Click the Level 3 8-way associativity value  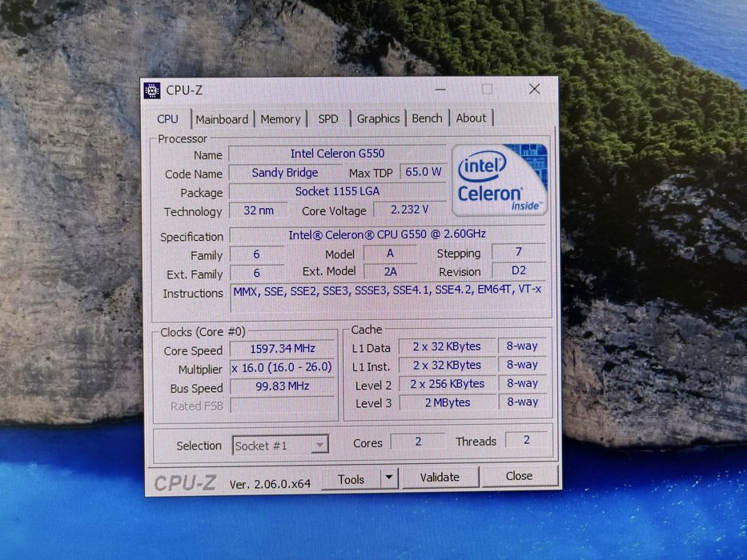click(522, 402)
